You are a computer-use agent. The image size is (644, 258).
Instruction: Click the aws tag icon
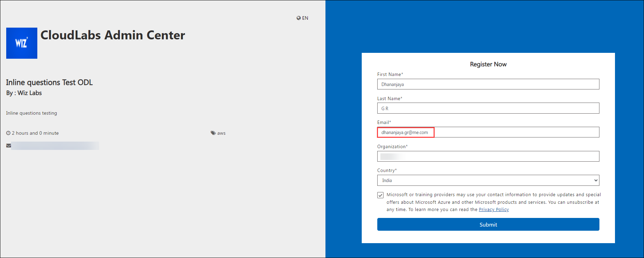[213, 133]
